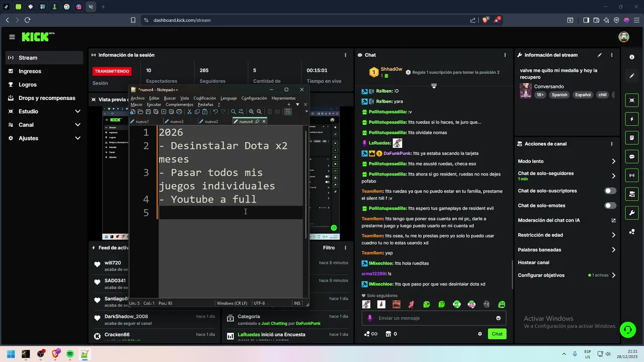Click Open file icon in Notepad++ toolbar

coord(140,112)
